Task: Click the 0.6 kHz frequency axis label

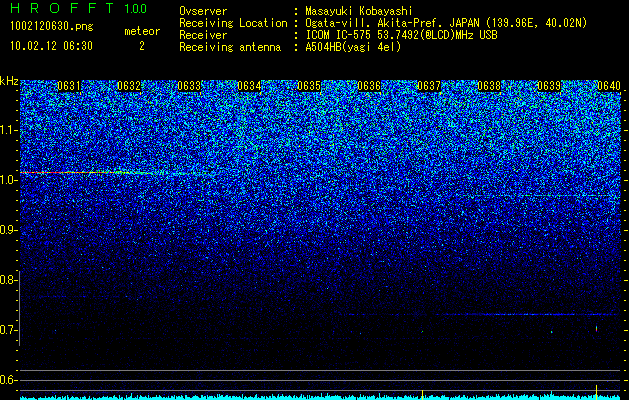Action: click(x=7, y=380)
